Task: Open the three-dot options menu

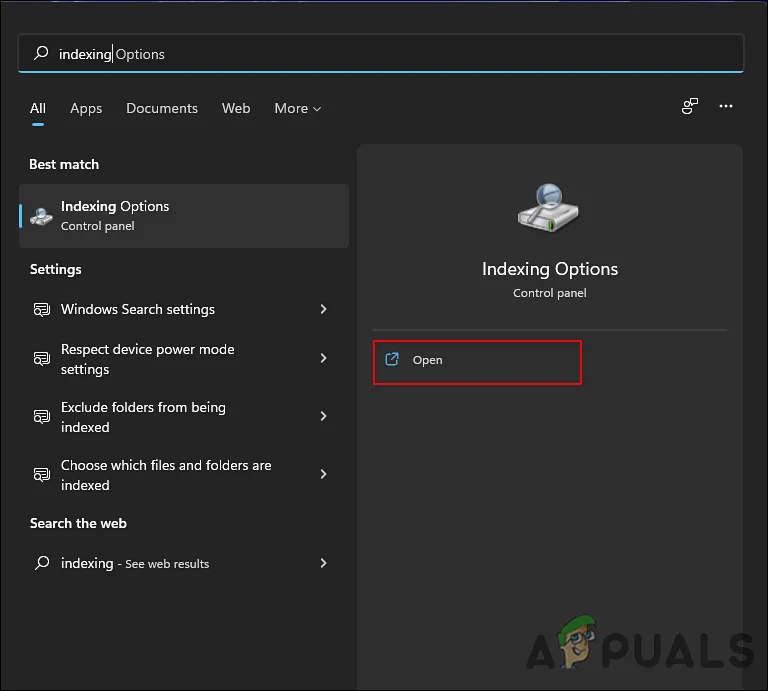Action: (x=725, y=106)
